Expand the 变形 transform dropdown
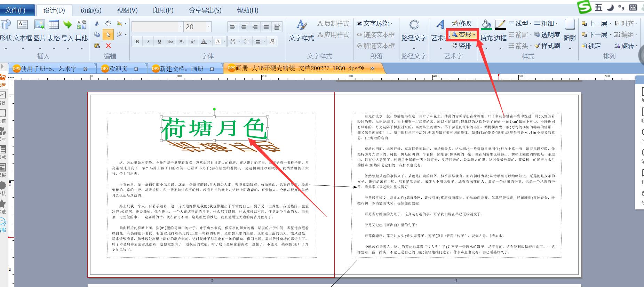644x287 pixels. [474, 34]
